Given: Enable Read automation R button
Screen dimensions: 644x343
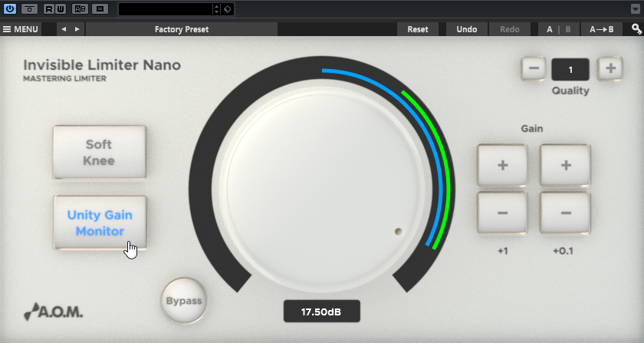Looking at the screenshot, I should click(48, 8).
